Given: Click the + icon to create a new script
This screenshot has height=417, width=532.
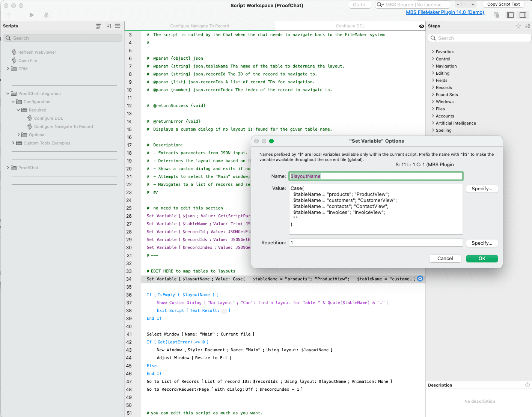Looking at the screenshot, I should coord(9,15).
